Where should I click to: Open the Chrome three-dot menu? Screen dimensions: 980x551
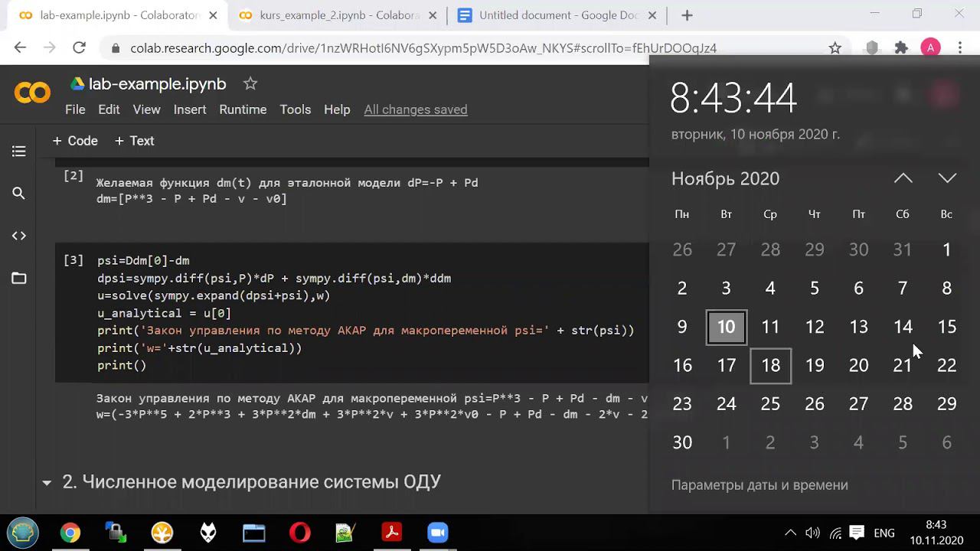point(960,47)
